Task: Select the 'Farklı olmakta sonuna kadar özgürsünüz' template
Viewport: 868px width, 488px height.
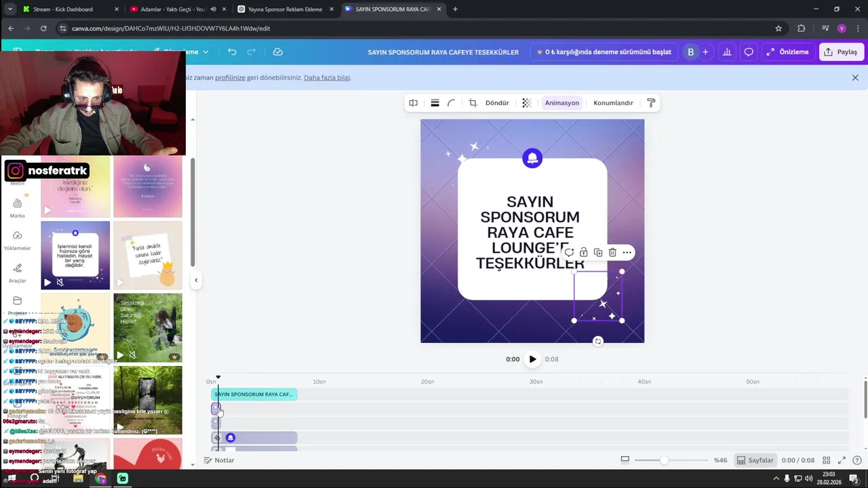Action: [x=148, y=256]
